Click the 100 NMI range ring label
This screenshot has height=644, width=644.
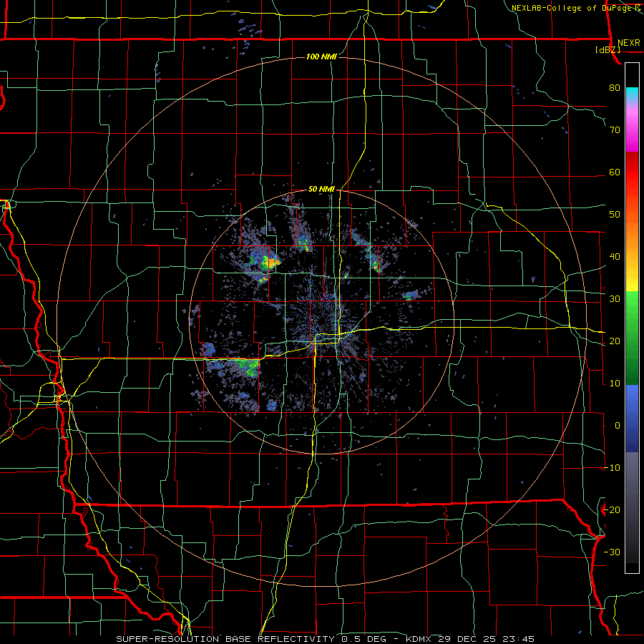pyautogui.click(x=321, y=57)
